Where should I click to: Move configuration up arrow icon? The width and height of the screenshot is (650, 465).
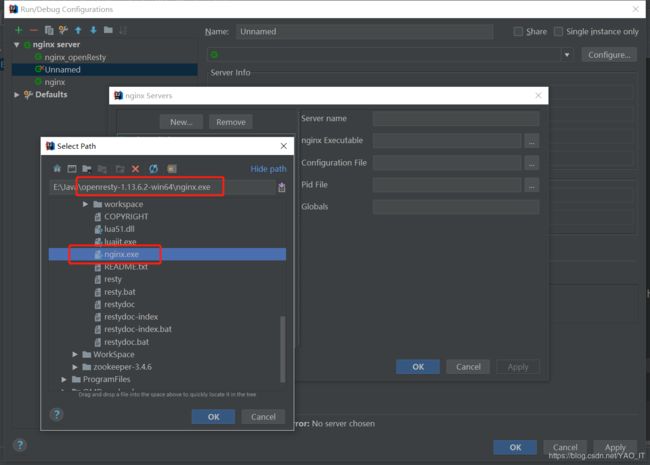(78, 30)
